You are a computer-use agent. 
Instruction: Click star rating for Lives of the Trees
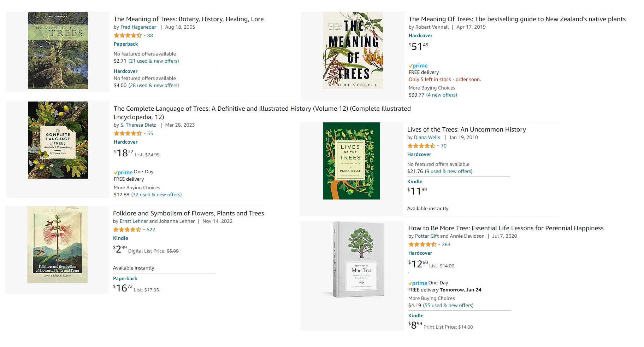(421, 146)
